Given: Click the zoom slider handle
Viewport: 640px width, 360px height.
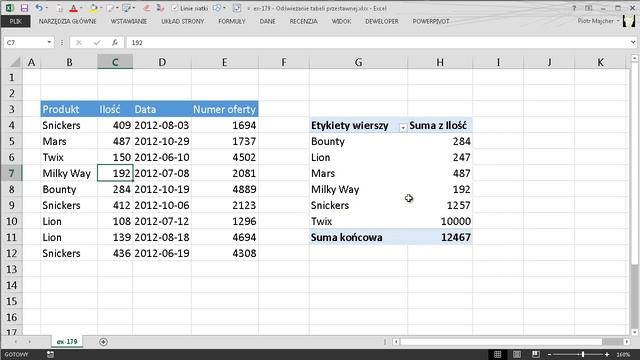Looking at the screenshot, I should pyautogui.click(x=583, y=355).
